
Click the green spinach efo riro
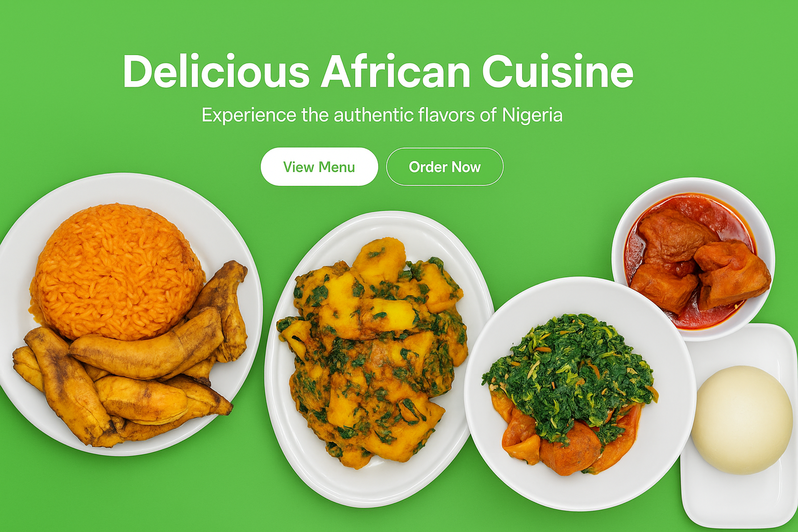tap(569, 374)
